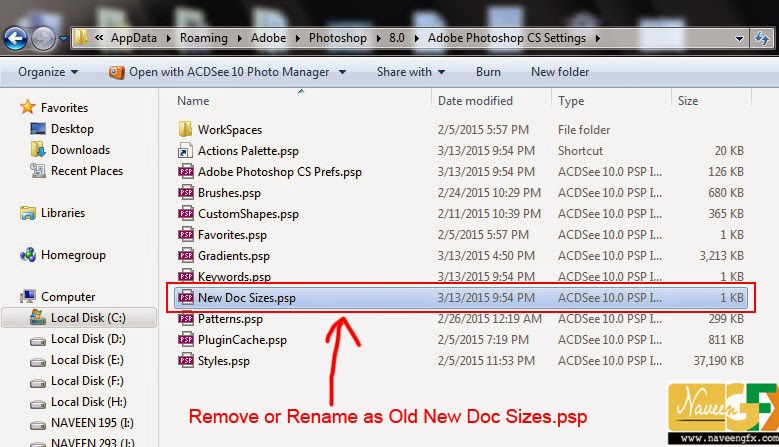779x447 pixels.
Task: Select Homegroup icon in navigation pane
Action: 28,255
